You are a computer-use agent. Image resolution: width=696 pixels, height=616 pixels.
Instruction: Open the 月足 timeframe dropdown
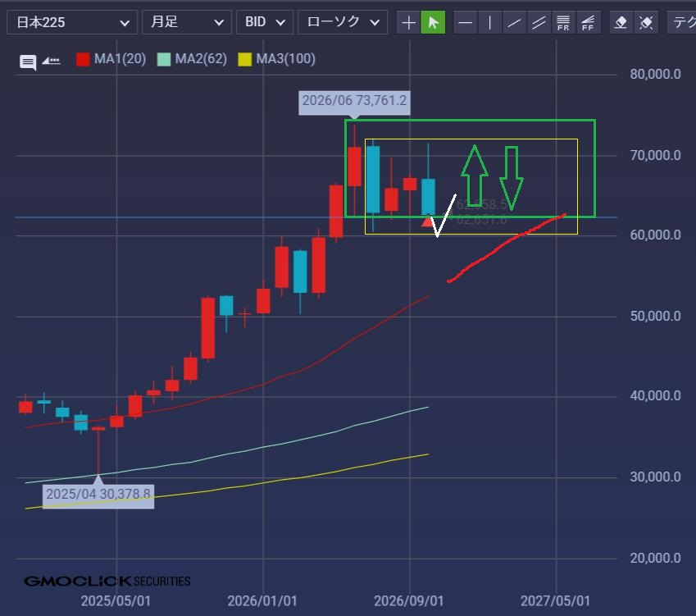pyautogui.click(x=187, y=22)
